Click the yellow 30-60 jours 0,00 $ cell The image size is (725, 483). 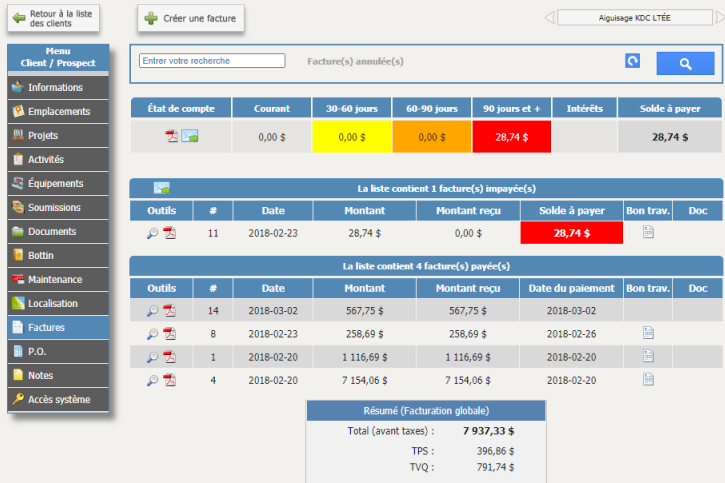(351, 137)
